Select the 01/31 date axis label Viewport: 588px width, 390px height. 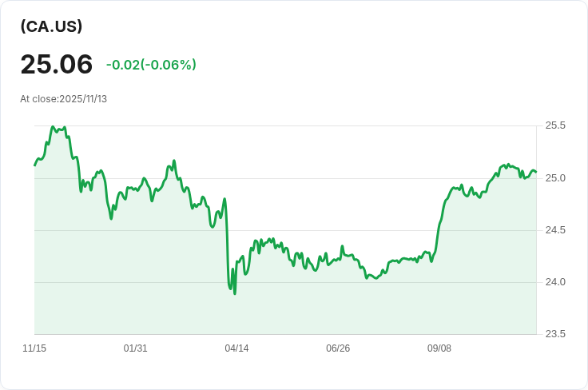[136, 348]
